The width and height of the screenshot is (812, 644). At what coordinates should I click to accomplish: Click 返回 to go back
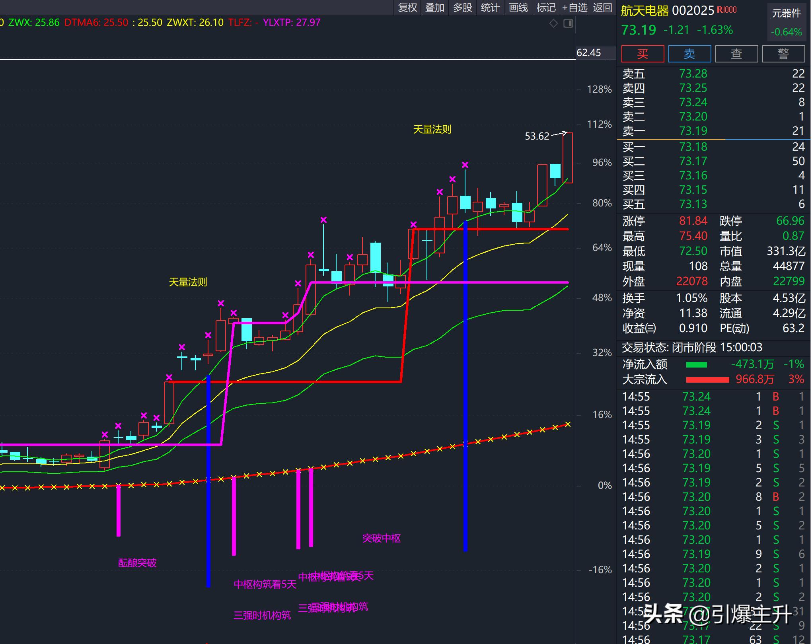point(602,8)
